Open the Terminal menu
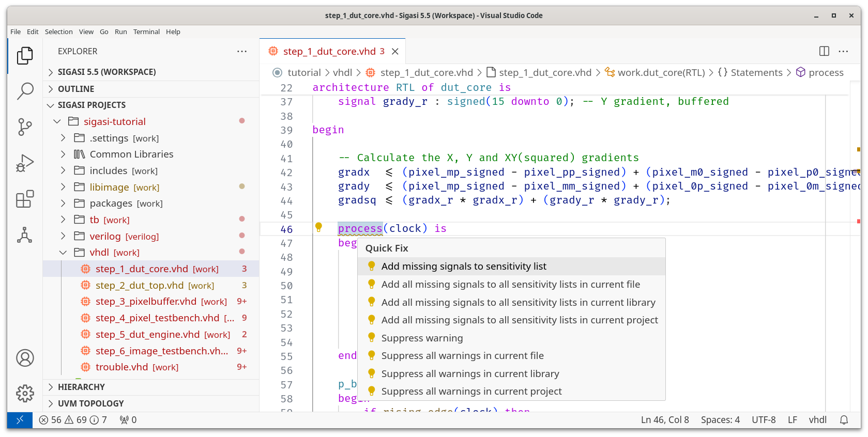This screenshot has height=437, width=868. [146, 32]
